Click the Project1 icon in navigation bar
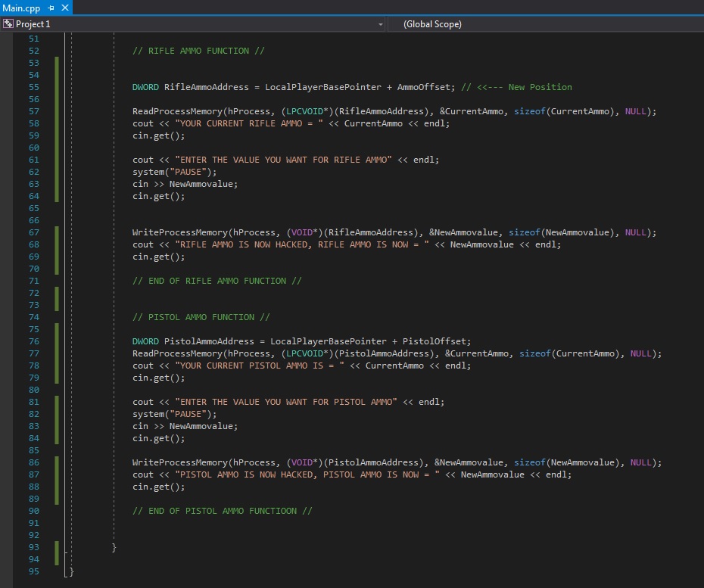704x588 pixels. [9, 24]
